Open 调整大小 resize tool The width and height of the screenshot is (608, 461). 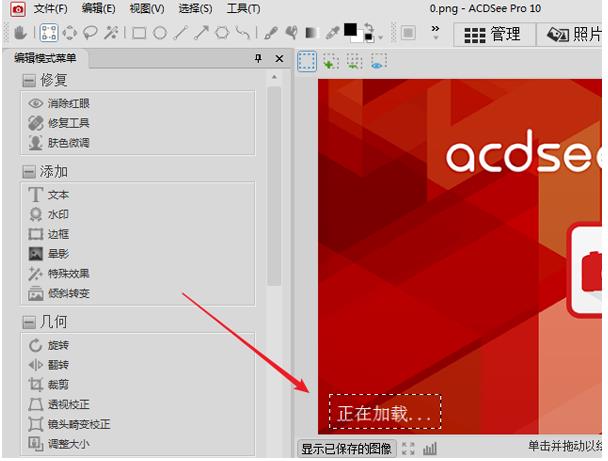[x=59, y=444]
